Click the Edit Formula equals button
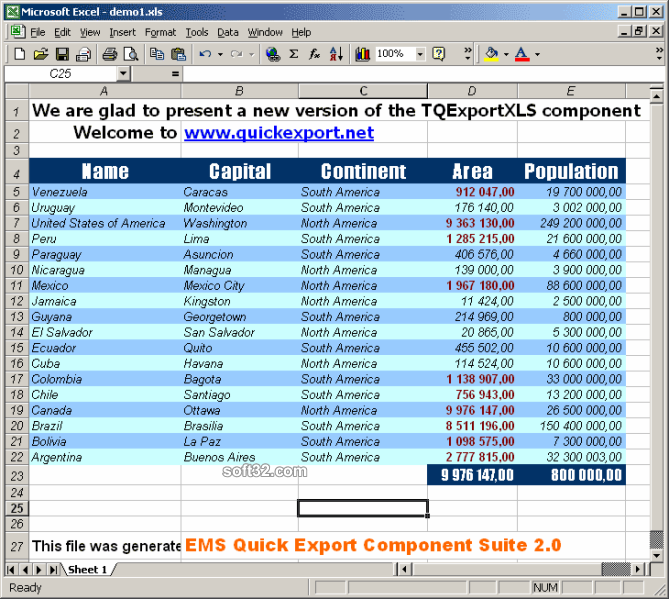 [x=175, y=74]
